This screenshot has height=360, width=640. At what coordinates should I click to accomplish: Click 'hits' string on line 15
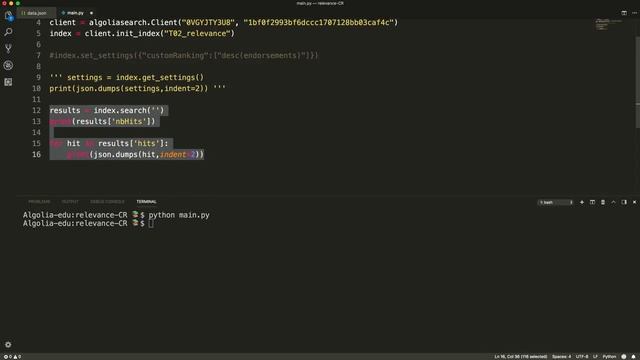point(147,143)
